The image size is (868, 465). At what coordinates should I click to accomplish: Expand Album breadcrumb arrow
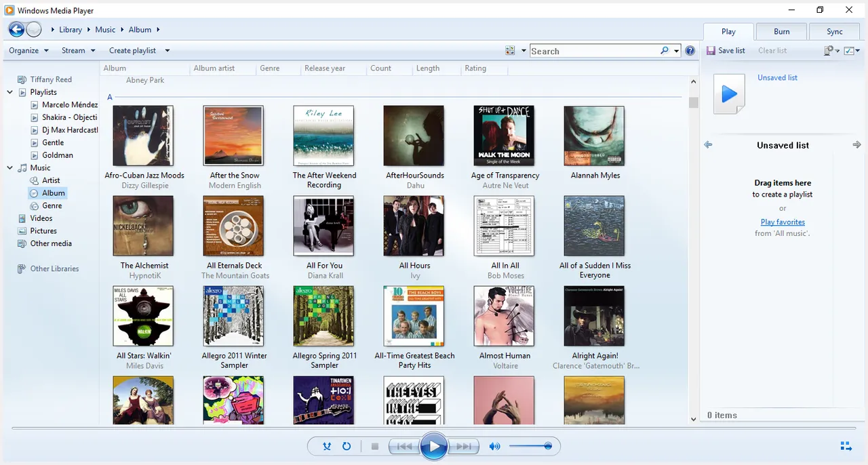tap(158, 30)
